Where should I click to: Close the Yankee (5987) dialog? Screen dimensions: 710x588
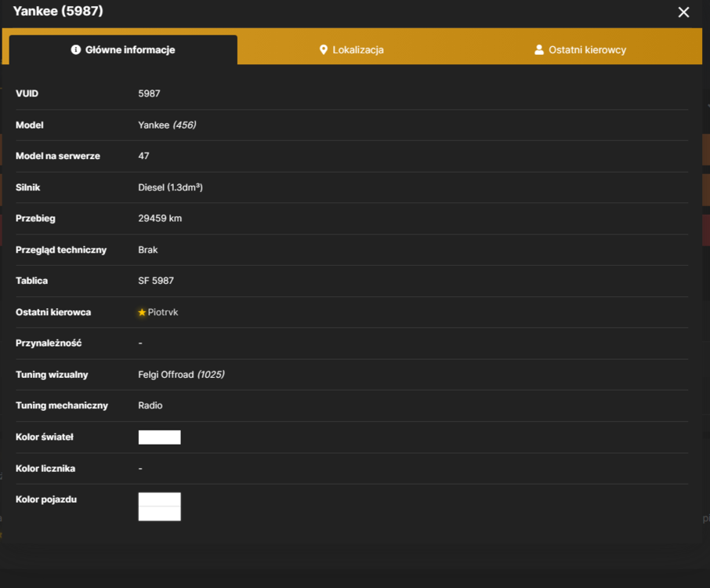click(x=683, y=13)
